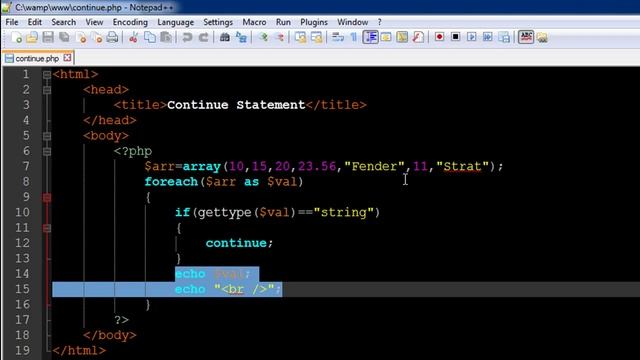Screen dimensions: 640x360
Task: Toggle Show All Characters pilcrow icon
Action: tap(353, 38)
